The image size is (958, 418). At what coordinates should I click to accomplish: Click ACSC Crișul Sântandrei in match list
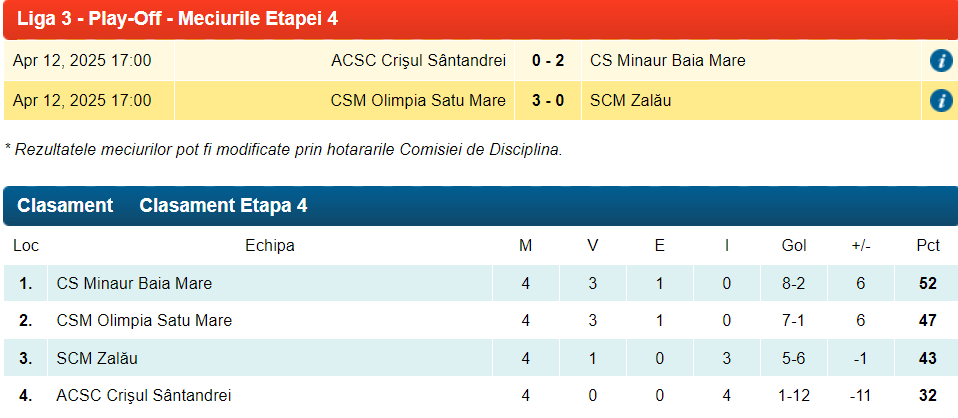pyautogui.click(x=418, y=61)
